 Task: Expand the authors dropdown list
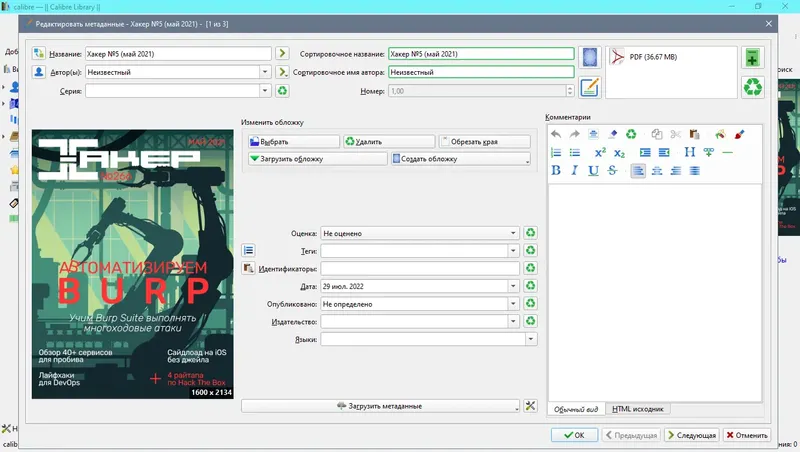tap(265, 72)
